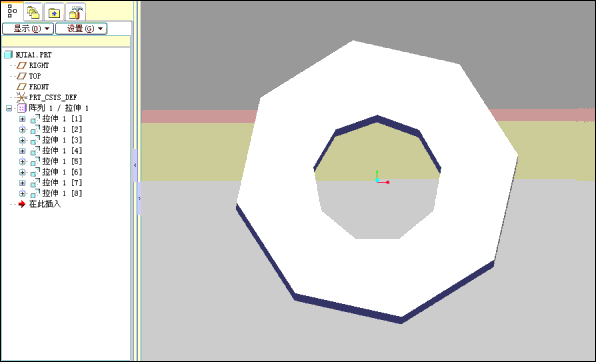Screen dimensions: 596x362
Task: Expand the 拉伸 1 [7] node
Action: [22, 183]
